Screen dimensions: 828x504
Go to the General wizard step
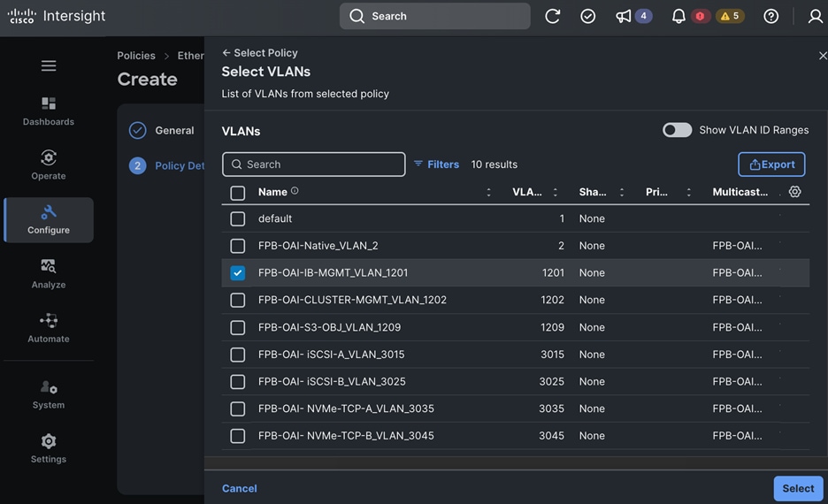(x=174, y=130)
